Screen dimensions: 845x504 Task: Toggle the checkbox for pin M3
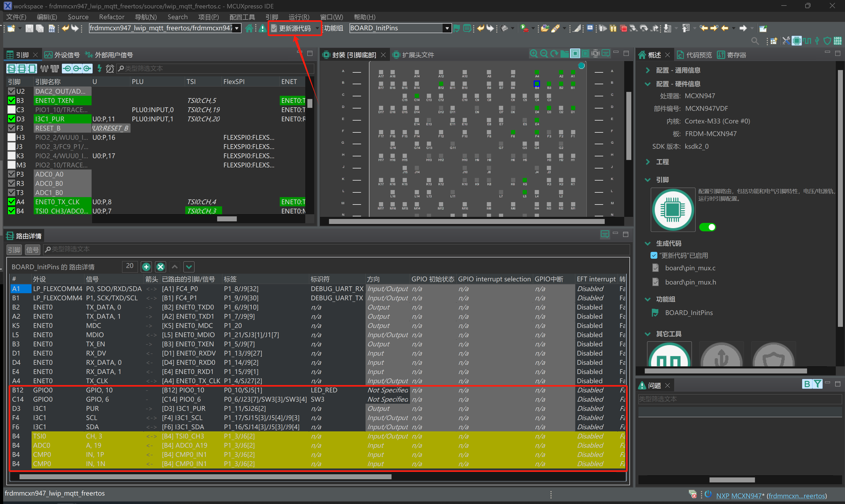point(12,165)
